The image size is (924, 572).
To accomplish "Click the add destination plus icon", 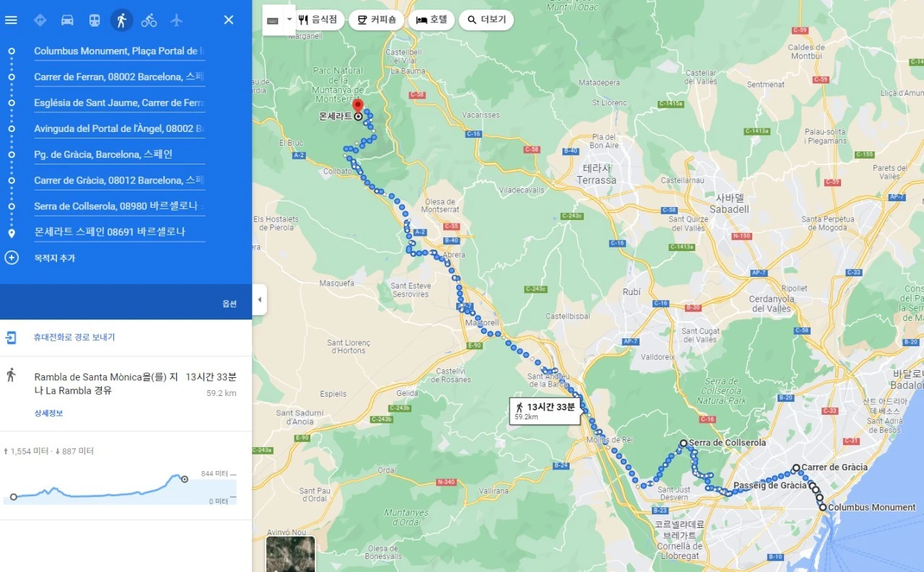I will 12,258.
